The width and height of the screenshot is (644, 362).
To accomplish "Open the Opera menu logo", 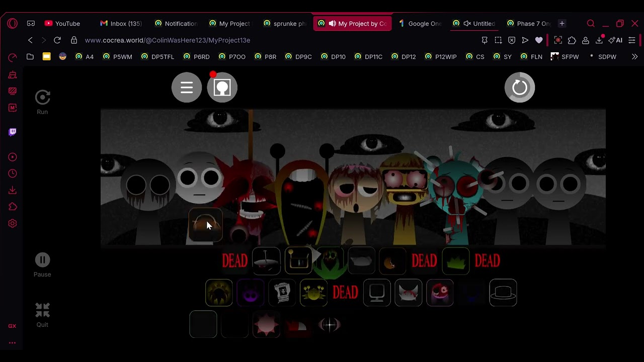I will coord(13,24).
